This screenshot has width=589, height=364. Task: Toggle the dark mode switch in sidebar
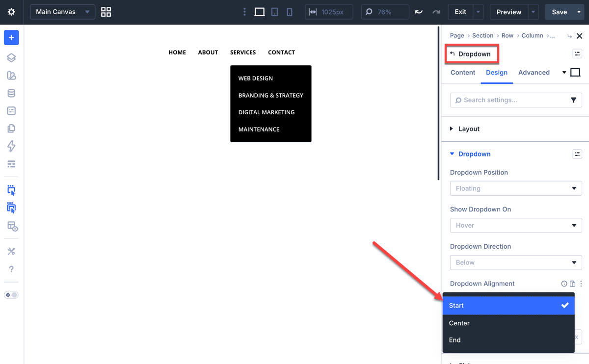coord(11,295)
